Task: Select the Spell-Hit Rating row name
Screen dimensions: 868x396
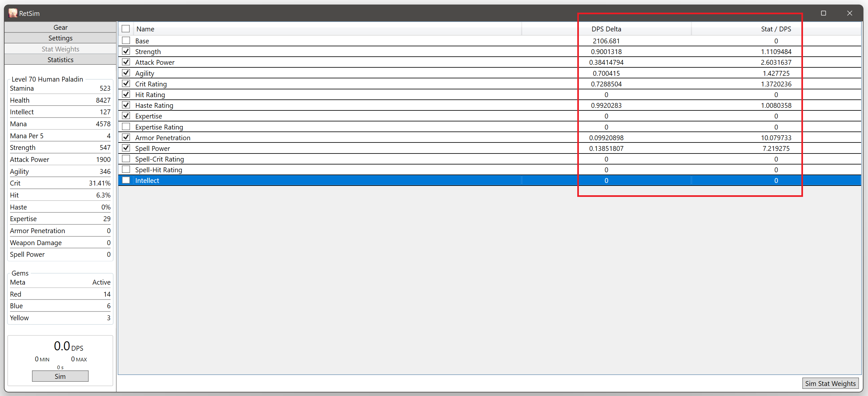Action: 158,170
